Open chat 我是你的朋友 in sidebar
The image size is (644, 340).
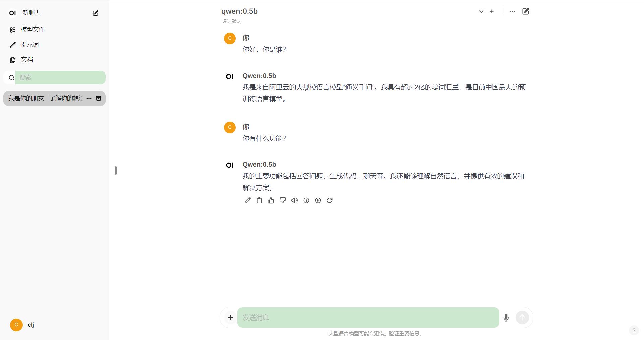tap(45, 98)
